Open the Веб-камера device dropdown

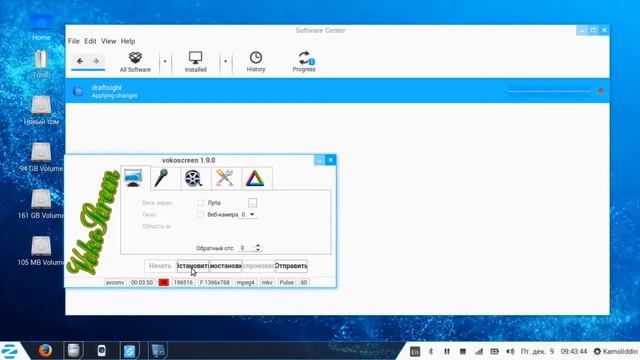coord(248,214)
